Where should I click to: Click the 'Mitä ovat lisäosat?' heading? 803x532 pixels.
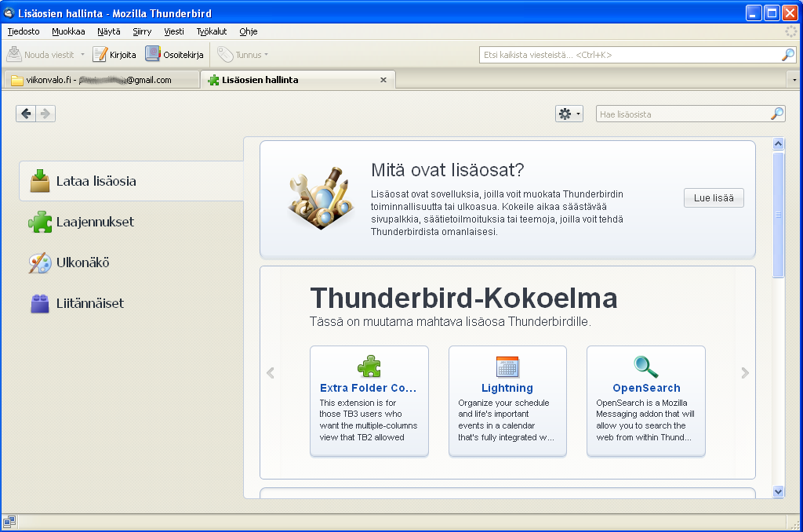click(448, 170)
